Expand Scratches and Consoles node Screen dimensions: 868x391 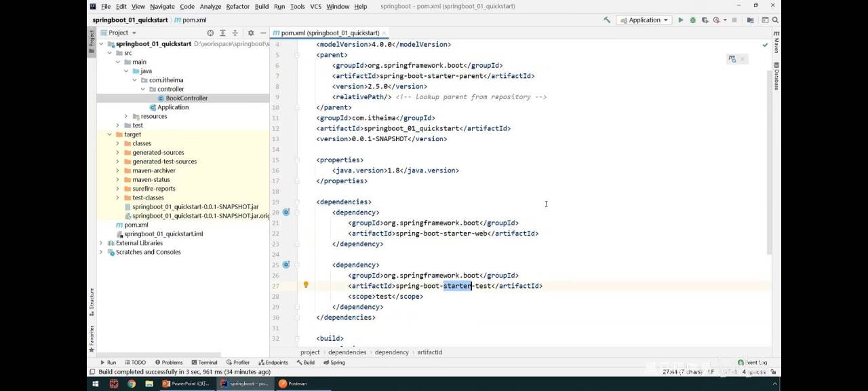click(x=102, y=252)
